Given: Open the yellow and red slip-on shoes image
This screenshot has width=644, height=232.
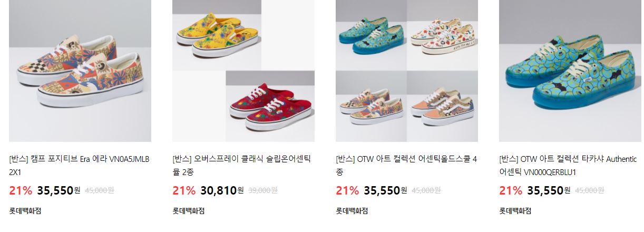Looking at the screenshot, I should pyautogui.click(x=243, y=71).
